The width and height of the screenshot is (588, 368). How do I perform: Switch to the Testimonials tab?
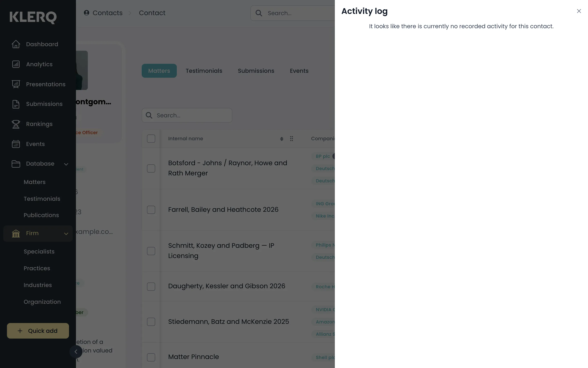pyautogui.click(x=204, y=71)
